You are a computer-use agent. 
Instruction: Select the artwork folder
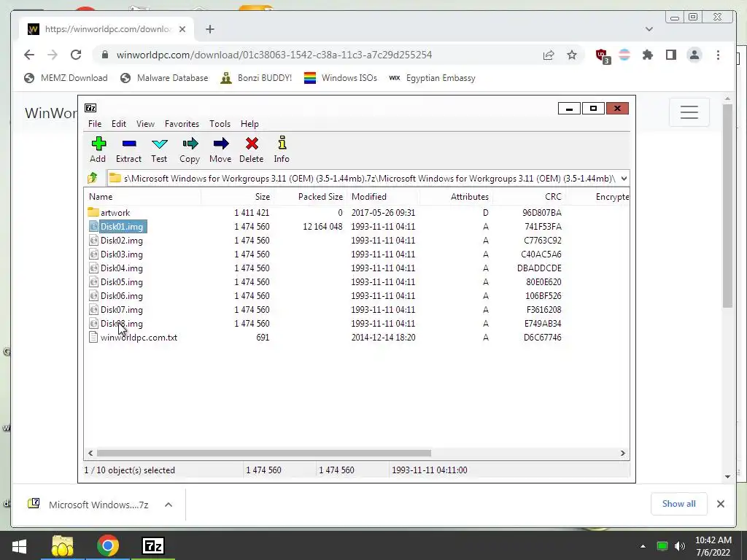coord(115,213)
